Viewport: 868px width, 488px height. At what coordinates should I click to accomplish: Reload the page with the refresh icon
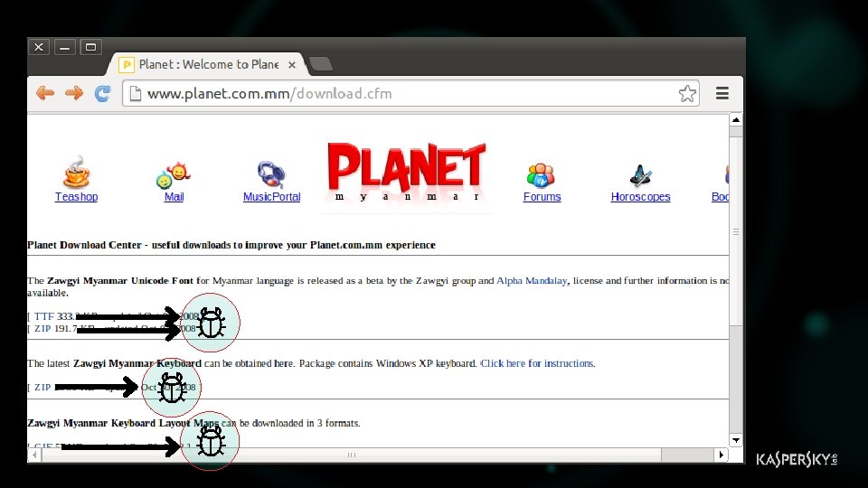(x=102, y=93)
